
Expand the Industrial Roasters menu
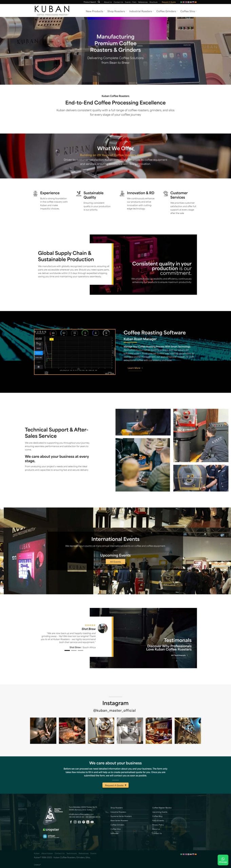point(141,11)
